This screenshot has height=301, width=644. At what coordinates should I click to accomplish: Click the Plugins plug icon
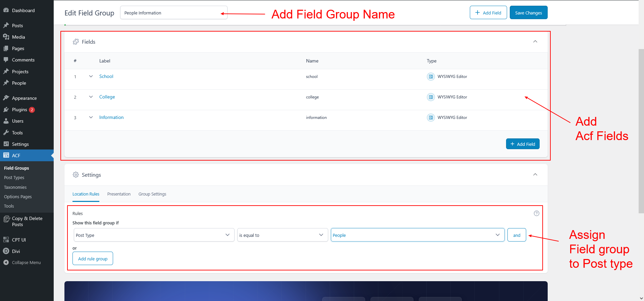[6, 110]
